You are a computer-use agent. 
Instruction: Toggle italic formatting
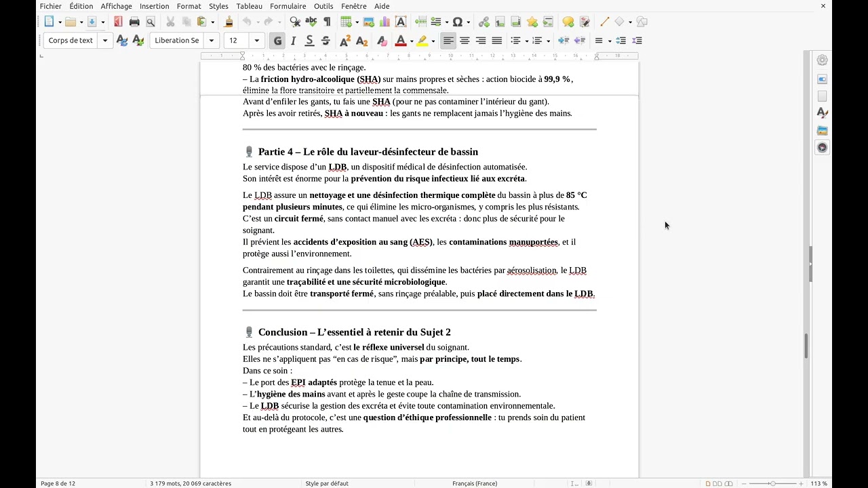[x=293, y=41]
